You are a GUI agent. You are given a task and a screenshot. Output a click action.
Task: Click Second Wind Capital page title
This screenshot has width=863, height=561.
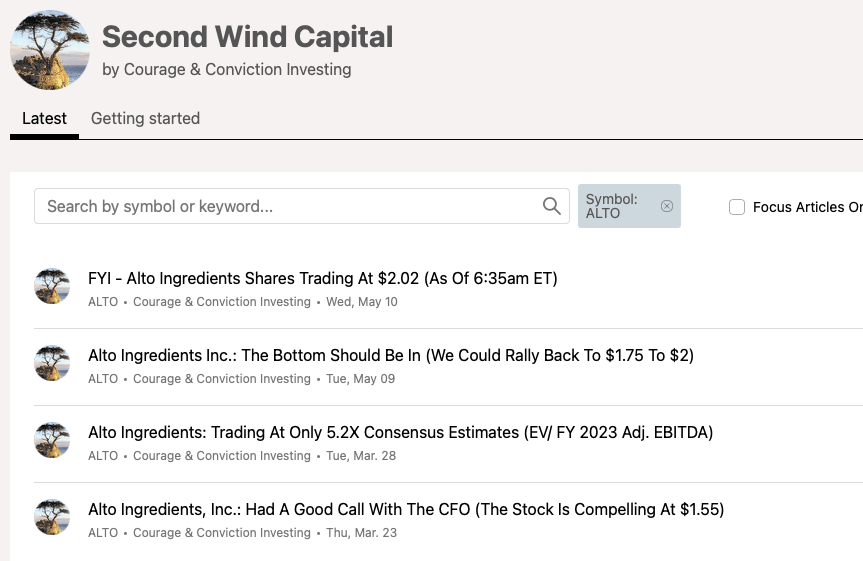tap(247, 37)
